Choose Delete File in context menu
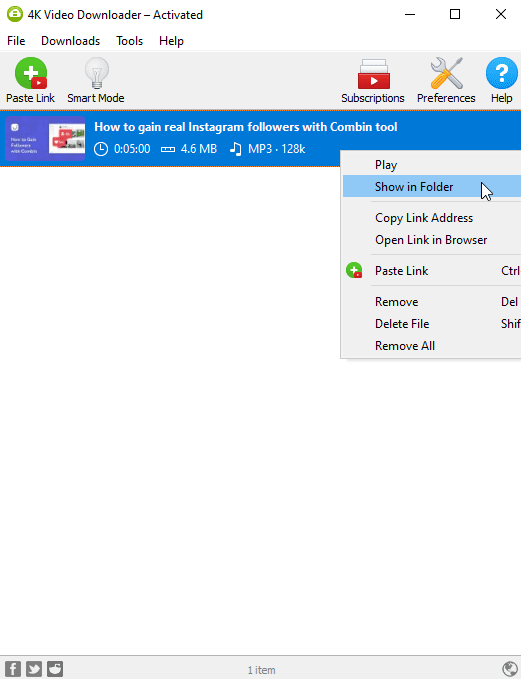 click(432, 323)
